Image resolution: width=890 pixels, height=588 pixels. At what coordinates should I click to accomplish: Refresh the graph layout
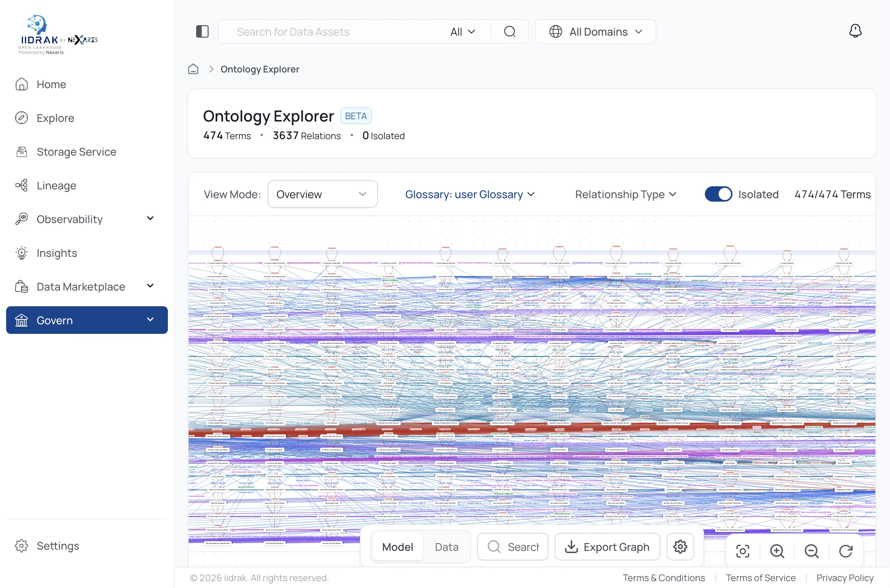click(x=846, y=551)
